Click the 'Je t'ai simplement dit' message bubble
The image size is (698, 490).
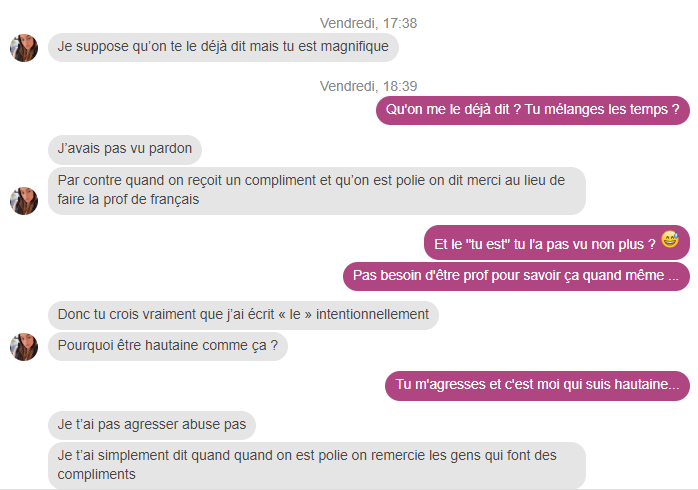pyautogui.click(x=317, y=466)
